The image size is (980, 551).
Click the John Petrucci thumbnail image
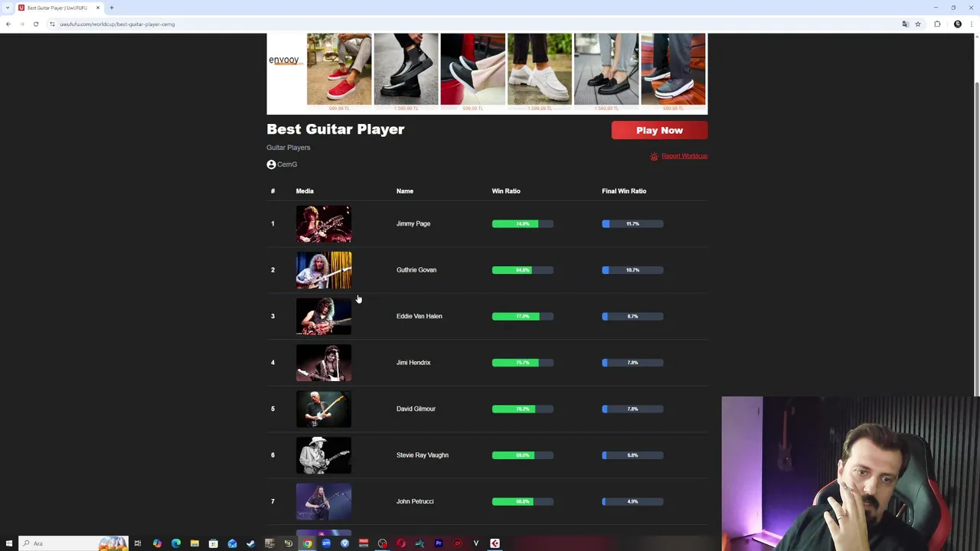[x=324, y=501]
